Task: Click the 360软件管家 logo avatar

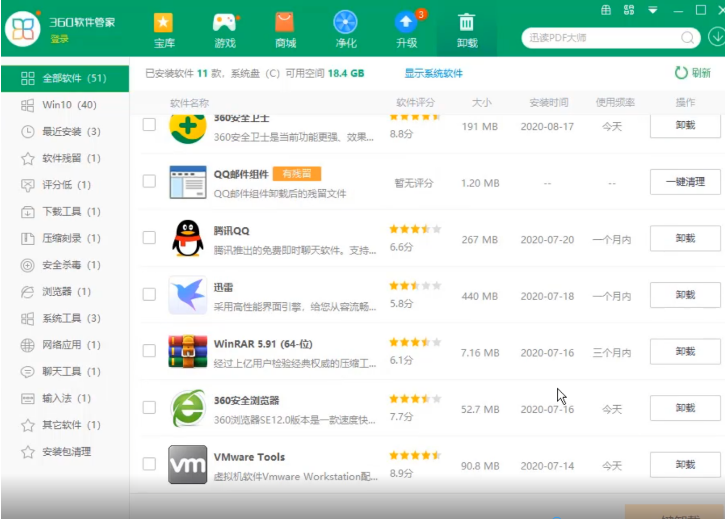Action: click(23, 29)
